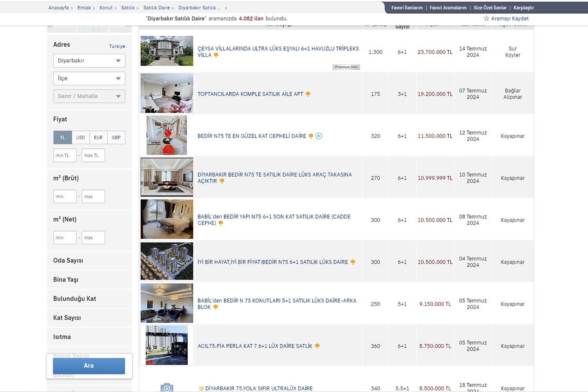
Task: Open the ÇEYSA villa listing thumbnail
Action: pyautogui.click(x=167, y=51)
